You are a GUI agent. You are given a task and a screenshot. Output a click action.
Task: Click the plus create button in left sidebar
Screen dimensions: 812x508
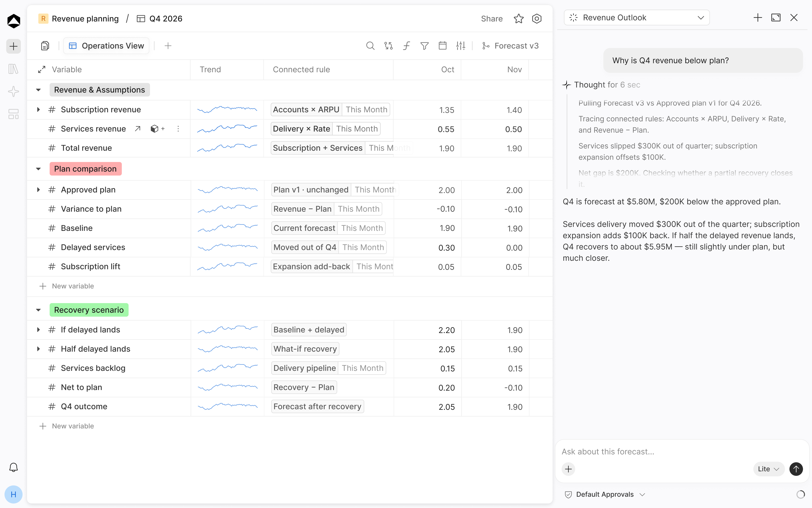pyautogui.click(x=13, y=46)
